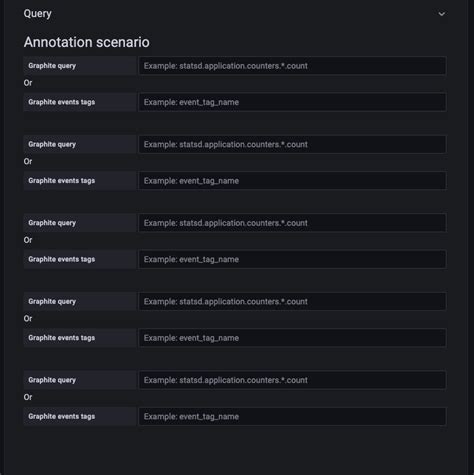This screenshot has height=475, width=474.
Task: Select the third Graphite events tags input
Action: pyautogui.click(x=292, y=259)
